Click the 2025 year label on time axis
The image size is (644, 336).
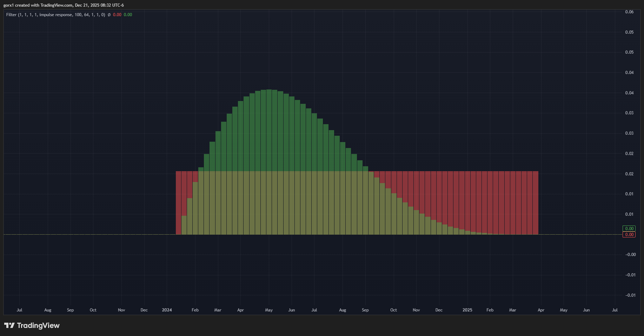467,310
